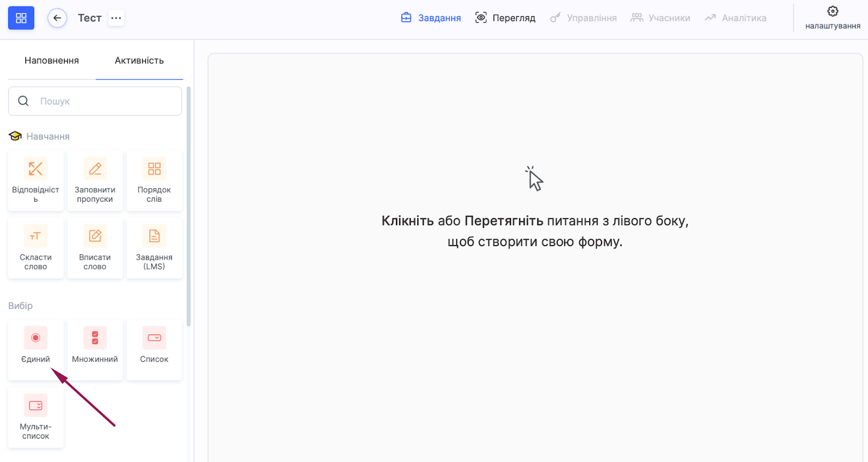Select the Завдання tab

[431, 18]
